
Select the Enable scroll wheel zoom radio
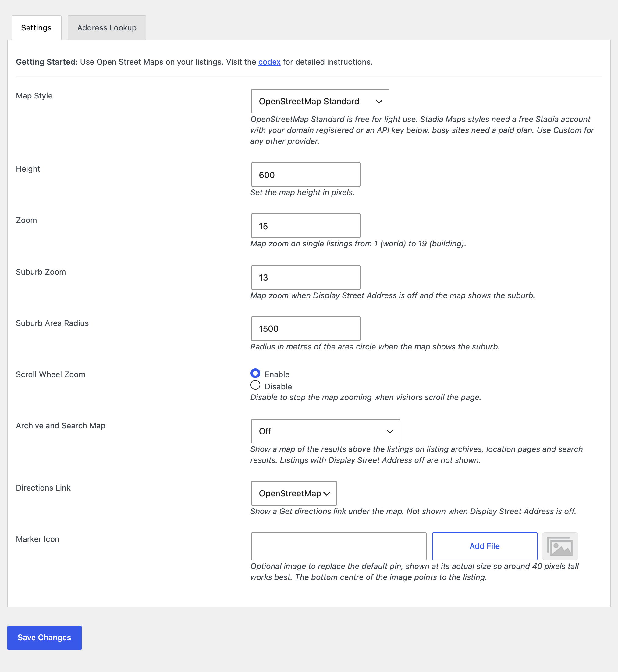click(x=255, y=373)
